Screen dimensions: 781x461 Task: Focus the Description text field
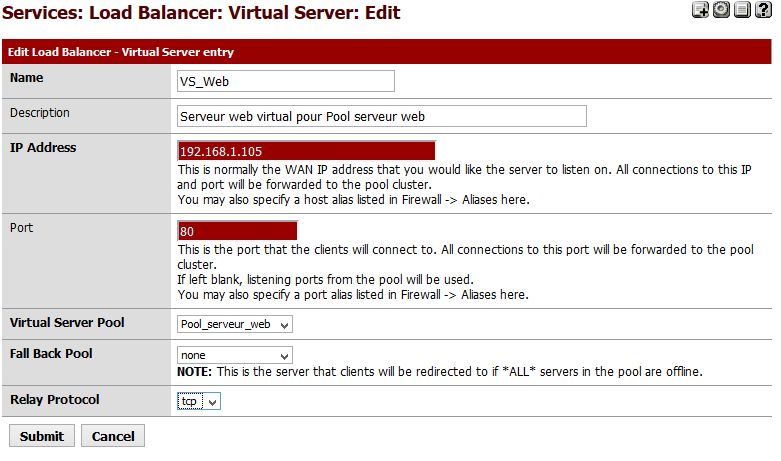(x=380, y=116)
